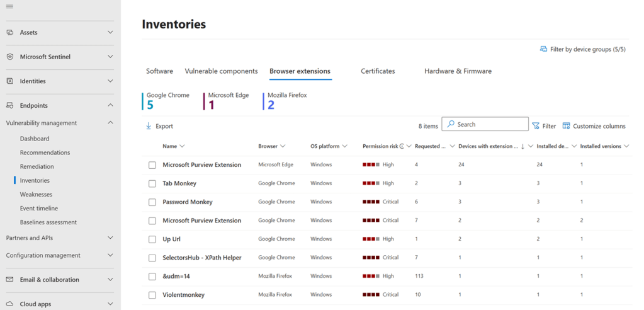Open the Customize columns icon

566,126
